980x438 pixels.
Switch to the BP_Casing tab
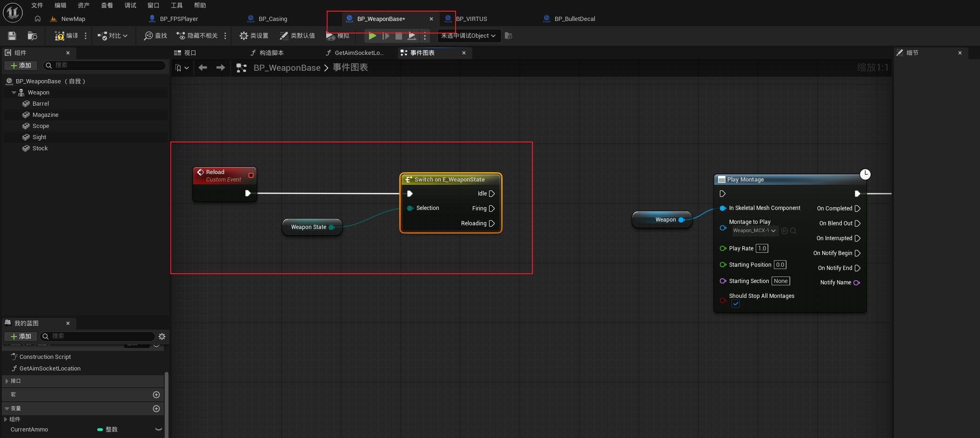[x=273, y=19]
